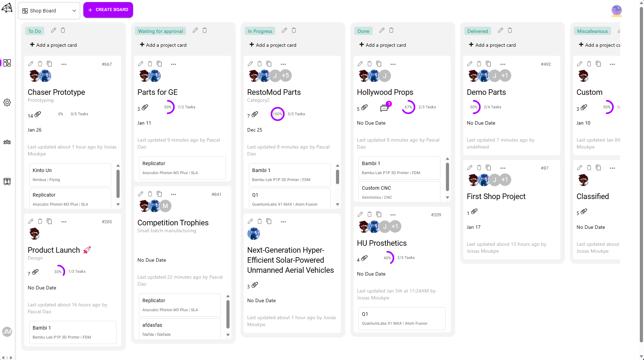Delete the Parts for GE card

pos(150,64)
